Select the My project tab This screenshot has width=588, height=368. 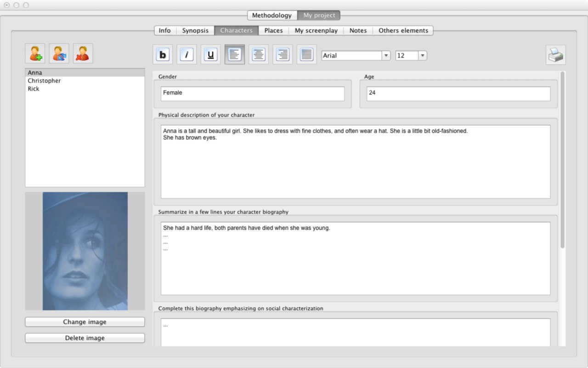[319, 16]
